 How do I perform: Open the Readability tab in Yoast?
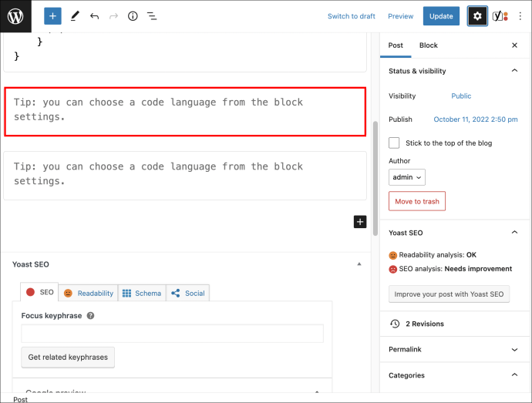(x=88, y=293)
